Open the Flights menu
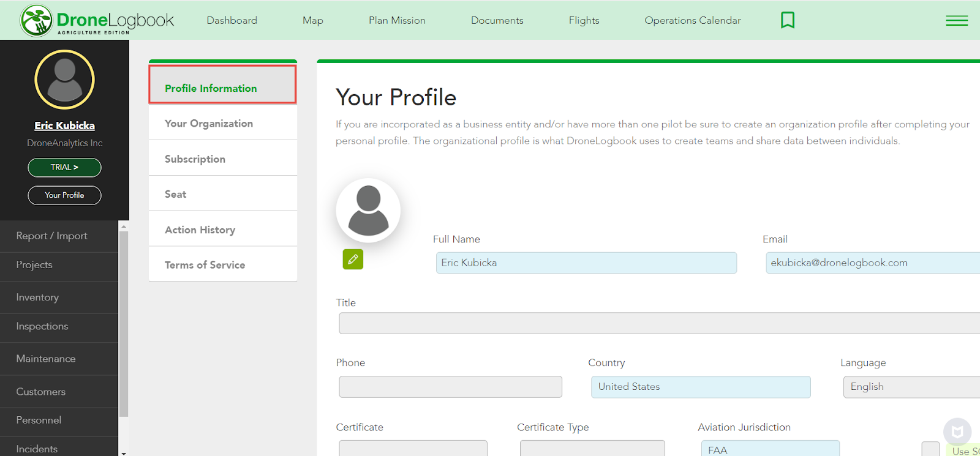 click(x=584, y=20)
